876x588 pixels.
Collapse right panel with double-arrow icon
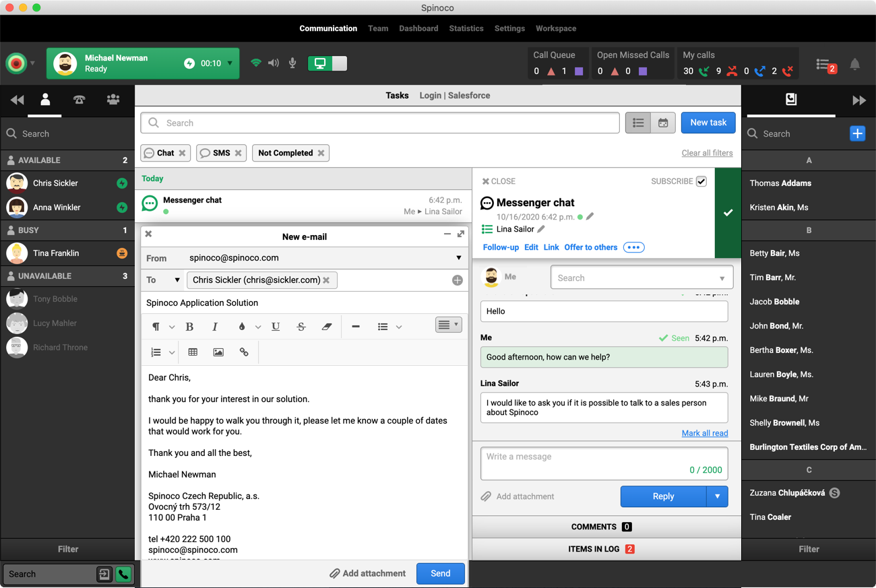[x=859, y=100]
